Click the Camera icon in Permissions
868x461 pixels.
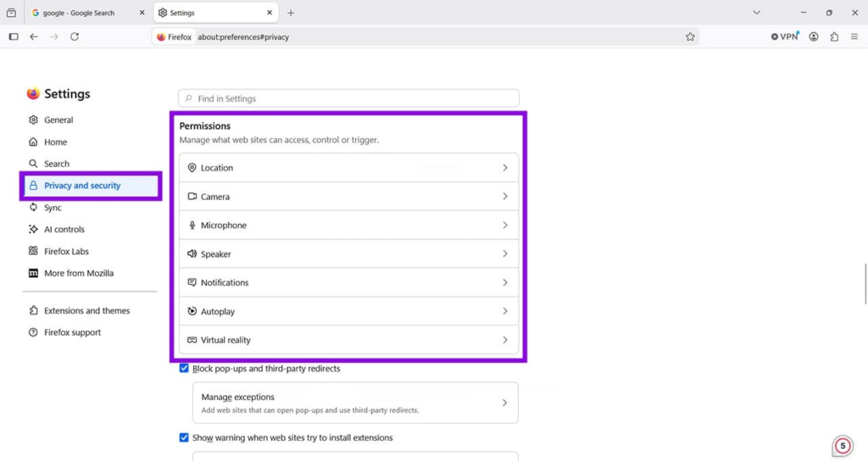coord(192,197)
